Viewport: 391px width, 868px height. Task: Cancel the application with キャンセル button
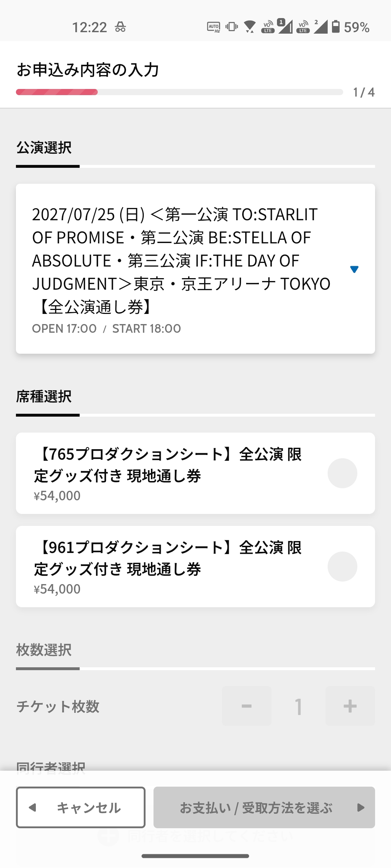tap(81, 807)
